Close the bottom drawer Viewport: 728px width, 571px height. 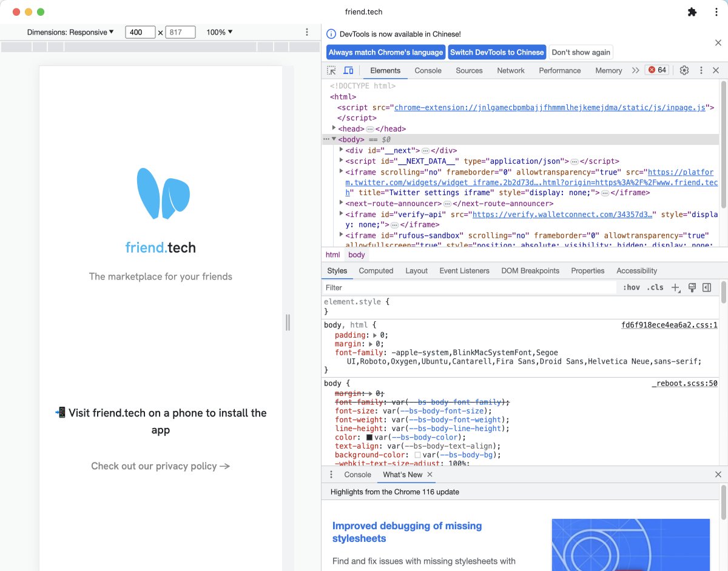coord(718,475)
